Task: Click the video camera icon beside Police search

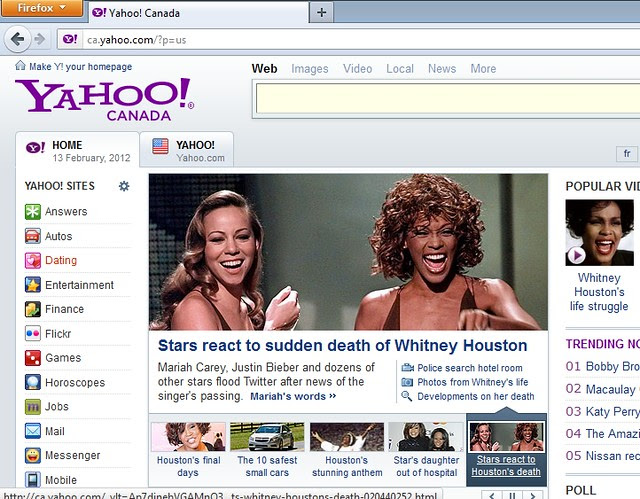Action: click(x=407, y=368)
